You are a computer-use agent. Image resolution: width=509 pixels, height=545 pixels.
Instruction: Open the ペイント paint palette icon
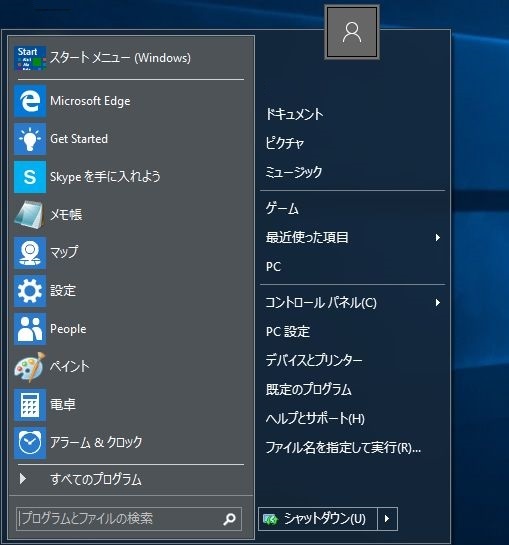coord(30,366)
